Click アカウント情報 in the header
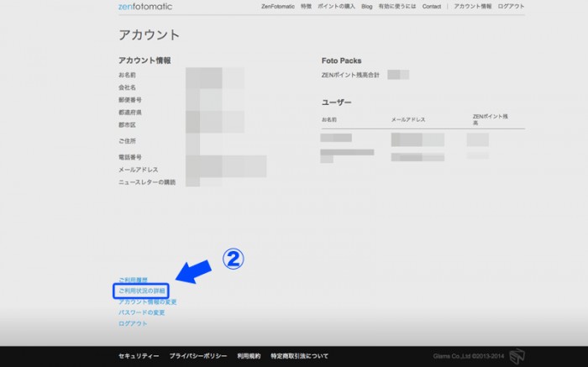Image resolution: width=588 pixels, height=367 pixels. click(x=473, y=6)
